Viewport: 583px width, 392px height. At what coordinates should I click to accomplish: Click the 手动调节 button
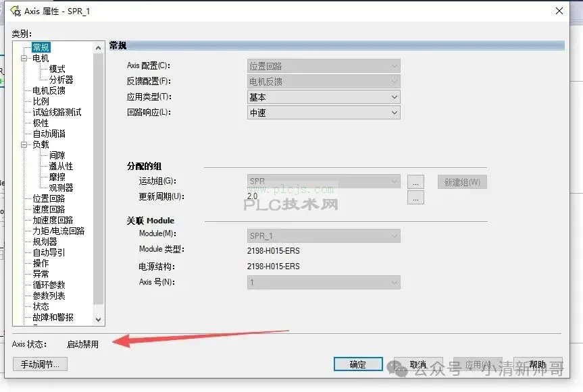click(x=40, y=364)
